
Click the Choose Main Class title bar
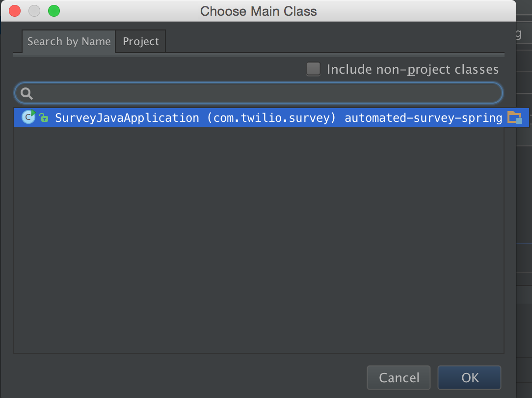click(258, 11)
